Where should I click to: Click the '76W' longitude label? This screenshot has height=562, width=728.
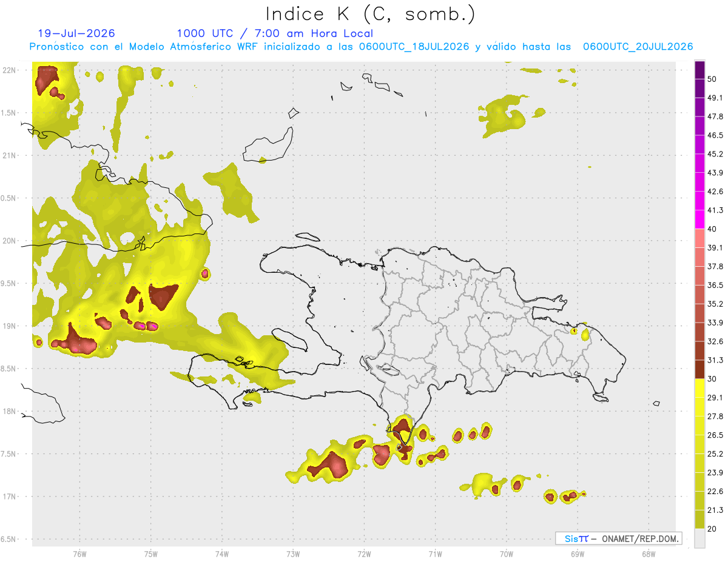79,554
